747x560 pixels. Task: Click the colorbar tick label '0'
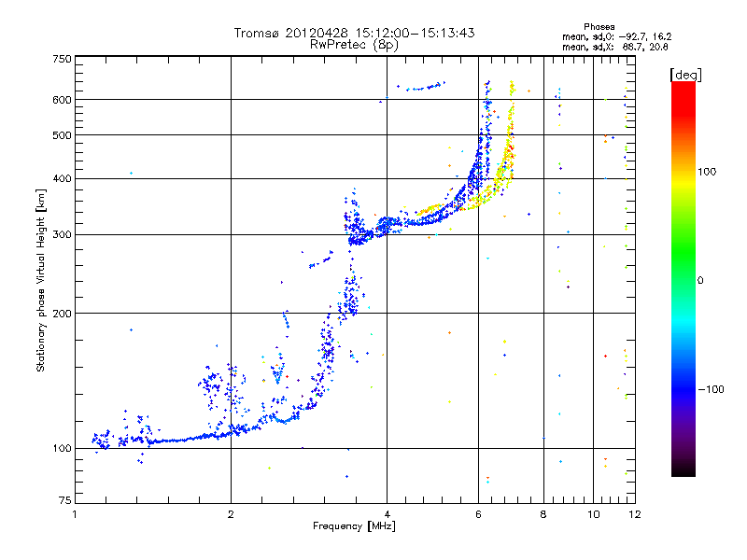pyautogui.click(x=700, y=281)
